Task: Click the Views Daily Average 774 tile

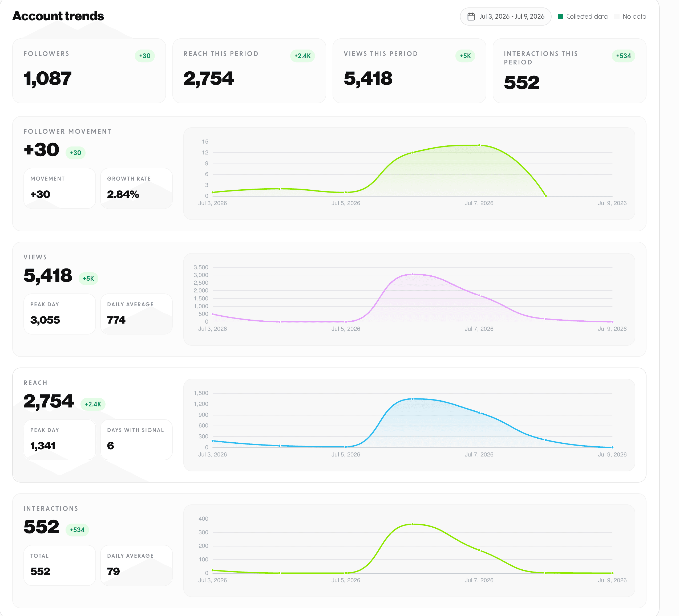Action: pyautogui.click(x=136, y=314)
